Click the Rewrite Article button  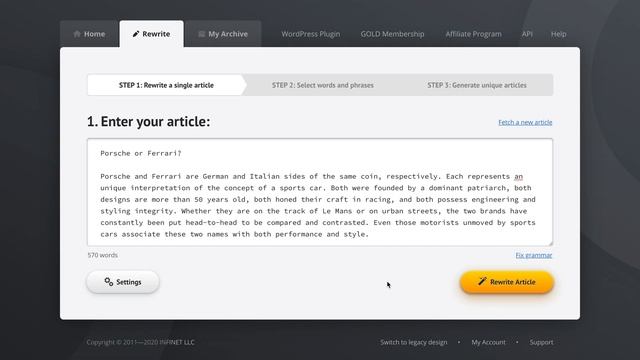click(x=507, y=282)
